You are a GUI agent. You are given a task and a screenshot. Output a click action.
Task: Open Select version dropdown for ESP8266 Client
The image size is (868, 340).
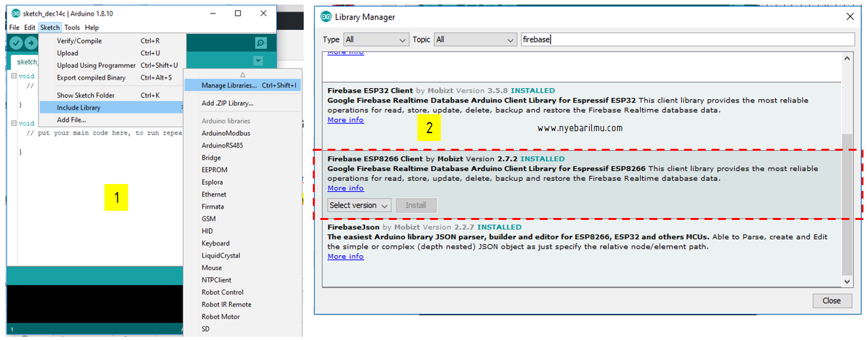[x=359, y=206]
